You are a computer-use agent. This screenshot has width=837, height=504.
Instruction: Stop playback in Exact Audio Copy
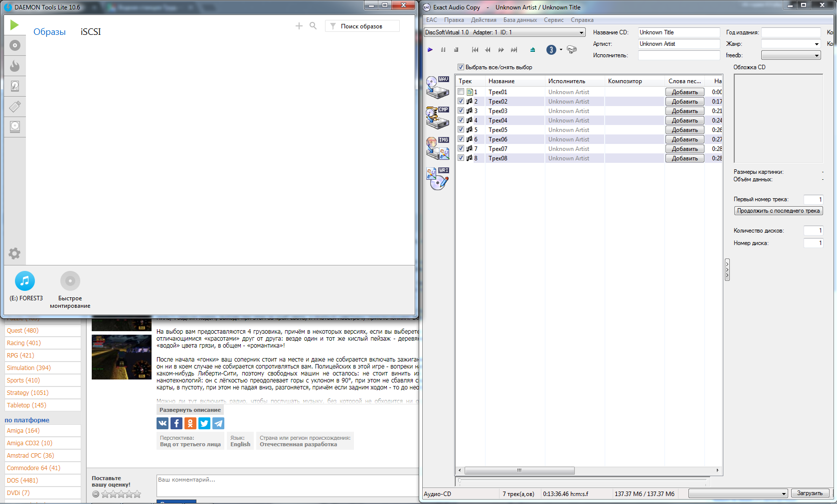(x=456, y=50)
